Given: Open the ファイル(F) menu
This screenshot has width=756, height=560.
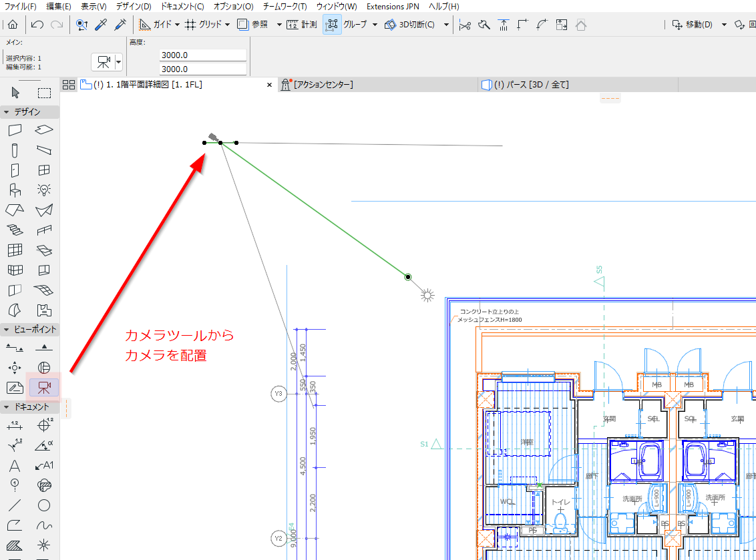Looking at the screenshot, I should point(20,6).
